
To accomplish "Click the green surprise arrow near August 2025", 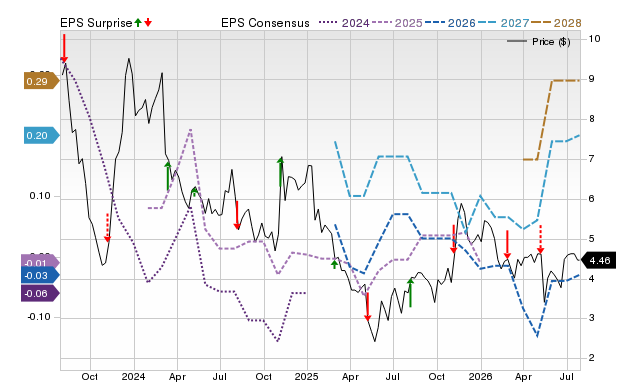I will 411,292.
